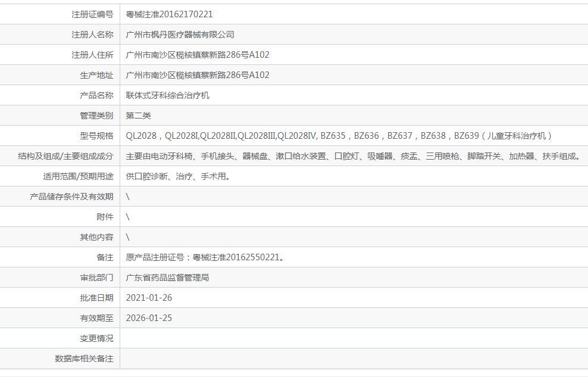The width and height of the screenshot is (588, 377).
Task: Click the composition text starting with 主要由电动牙科椅
Action: 354,156
